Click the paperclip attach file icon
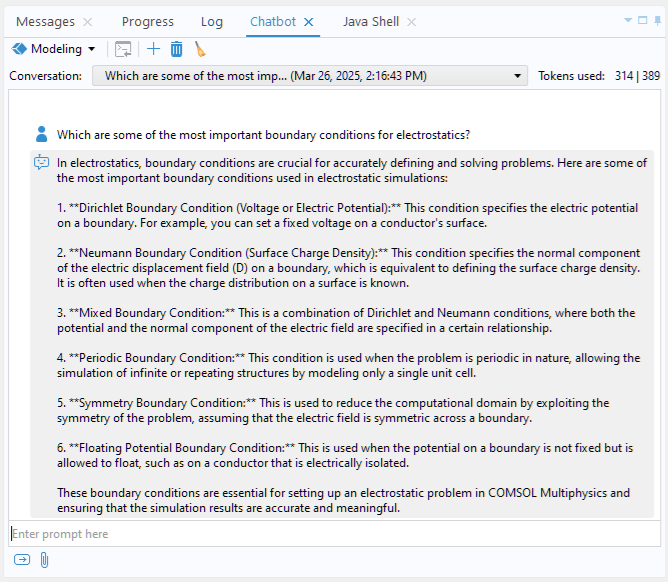The height and width of the screenshot is (582, 668). tap(45, 560)
